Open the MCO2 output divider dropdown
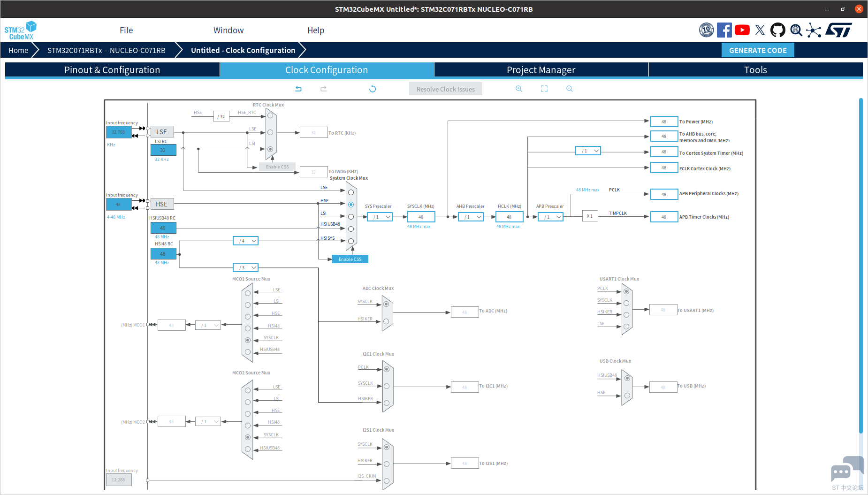Screen dimensions: 868x495 pyautogui.click(x=208, y=421)
